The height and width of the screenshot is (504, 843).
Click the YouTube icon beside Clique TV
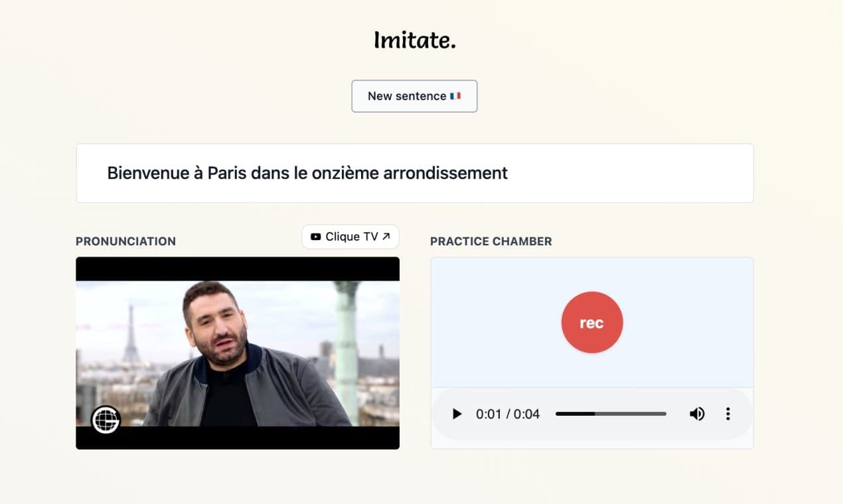tap(316, 237)
